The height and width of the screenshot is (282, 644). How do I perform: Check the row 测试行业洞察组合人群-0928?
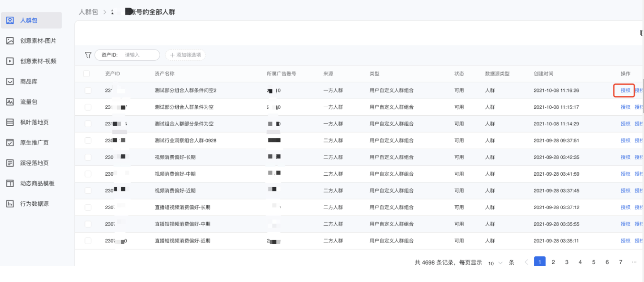tap(88, 140)
